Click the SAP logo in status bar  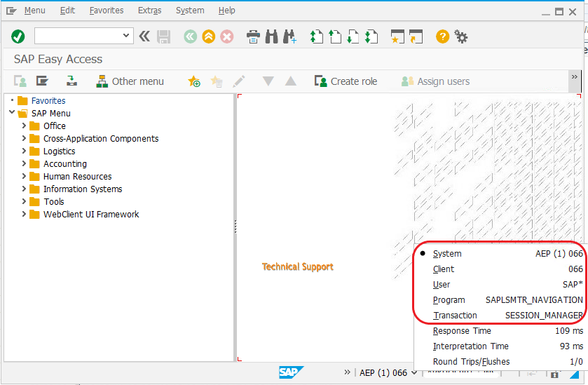tap(291, 372)
